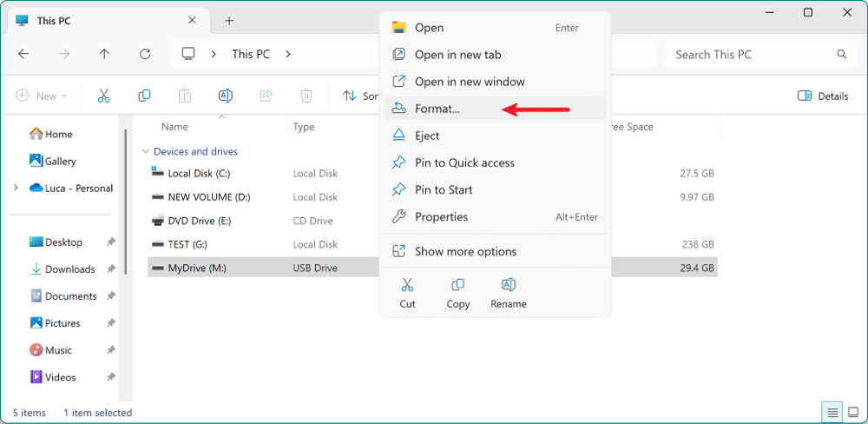Go back with the left arrow
The width and height of the screenshot is (868, 424).
(x=23, y=54)
